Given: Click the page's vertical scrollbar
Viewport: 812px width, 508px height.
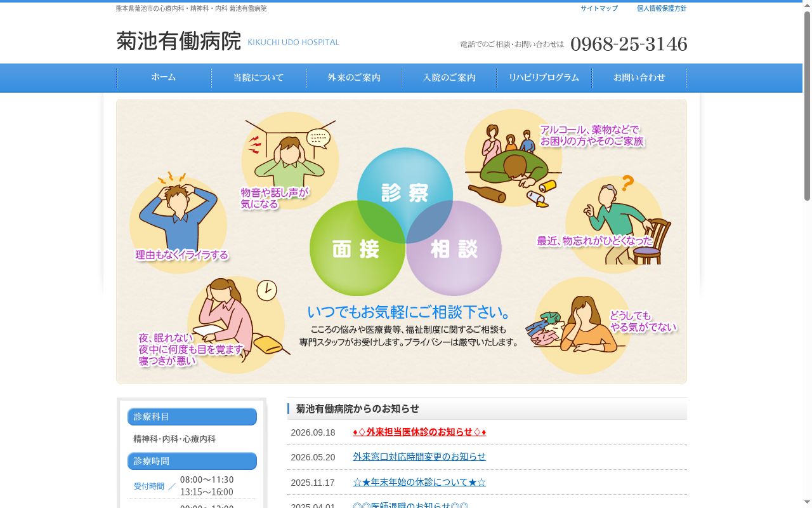Looking at the screenshot, I should pos(807,254).
